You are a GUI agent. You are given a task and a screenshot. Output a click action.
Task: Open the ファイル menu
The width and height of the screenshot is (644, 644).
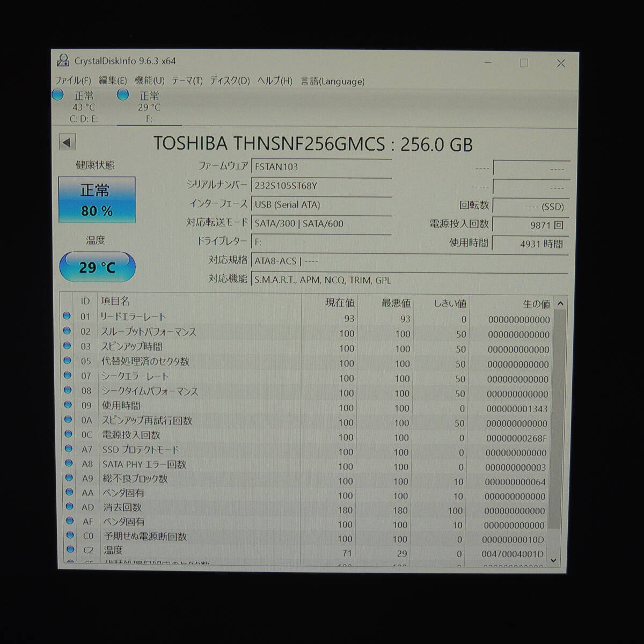pyautogui.click(x=73, y=81)
